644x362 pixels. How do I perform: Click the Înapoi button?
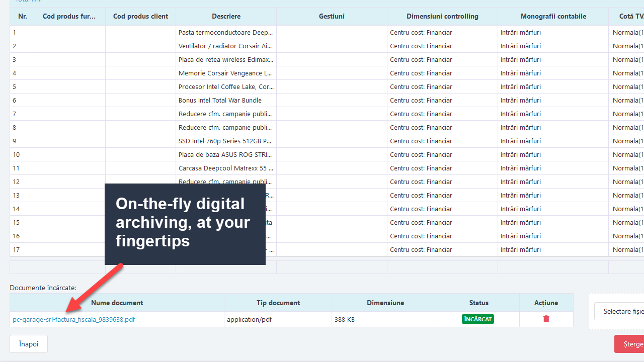pos(29,344)
